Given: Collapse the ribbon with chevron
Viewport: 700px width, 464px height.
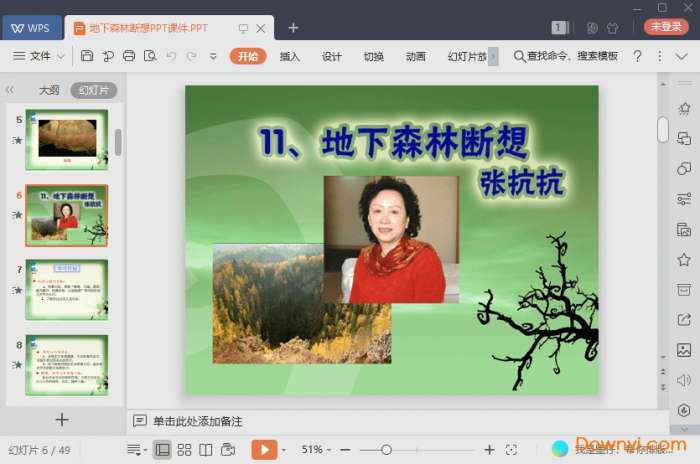Looking at the screenshot, I should click(x=681, y=56).
